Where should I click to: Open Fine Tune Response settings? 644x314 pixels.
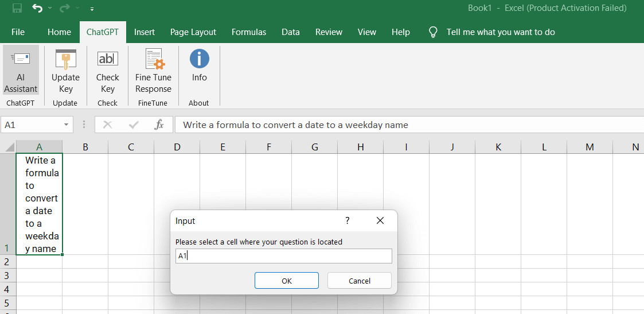pos(154,70)
